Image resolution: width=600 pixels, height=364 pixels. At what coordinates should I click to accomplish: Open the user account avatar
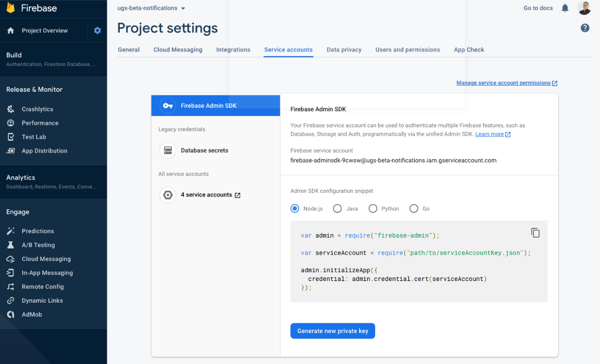coord(585,8)
